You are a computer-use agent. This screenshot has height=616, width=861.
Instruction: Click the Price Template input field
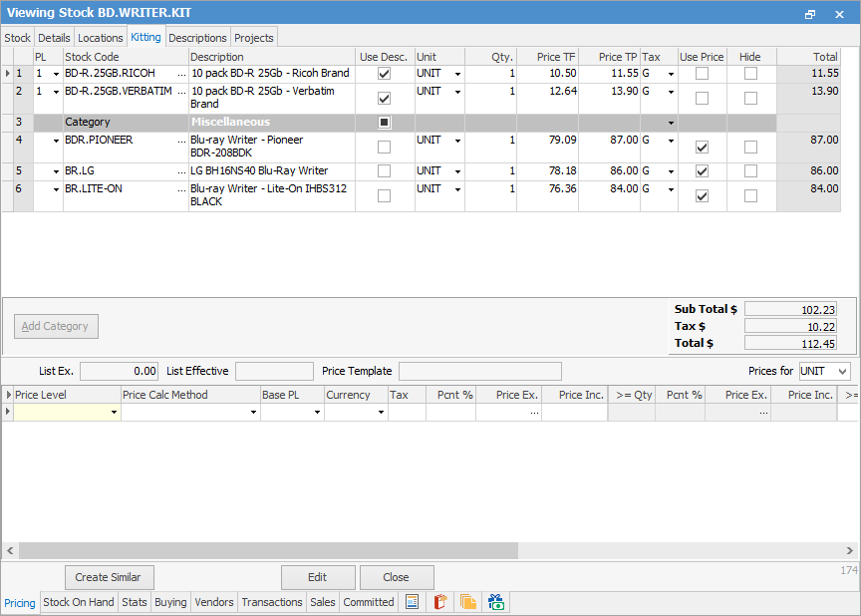click(479, 371)
